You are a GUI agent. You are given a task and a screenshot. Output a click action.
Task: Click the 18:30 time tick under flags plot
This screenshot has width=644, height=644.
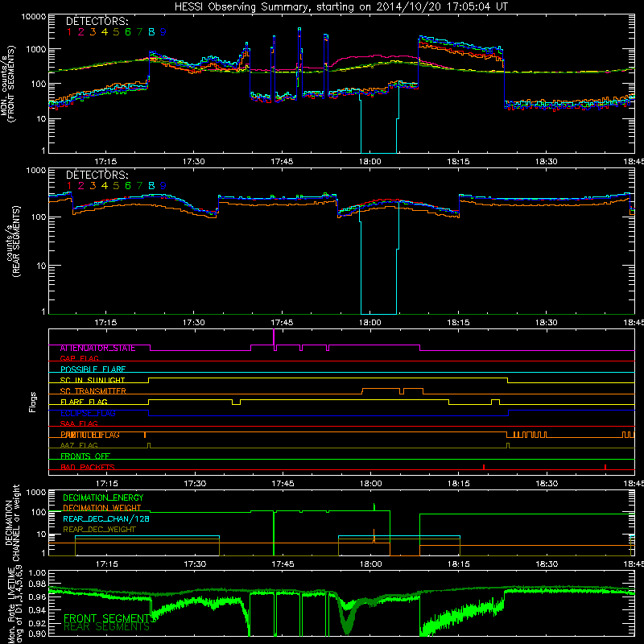tap(547, 484)
